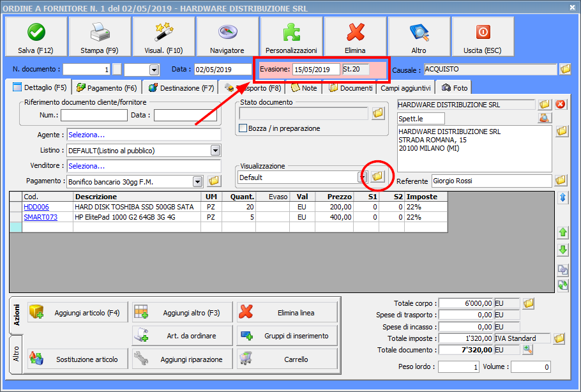Screen dimensions: 581x392
Task: Print document with Stampa (F9)
Action: [x=100, y=36]
